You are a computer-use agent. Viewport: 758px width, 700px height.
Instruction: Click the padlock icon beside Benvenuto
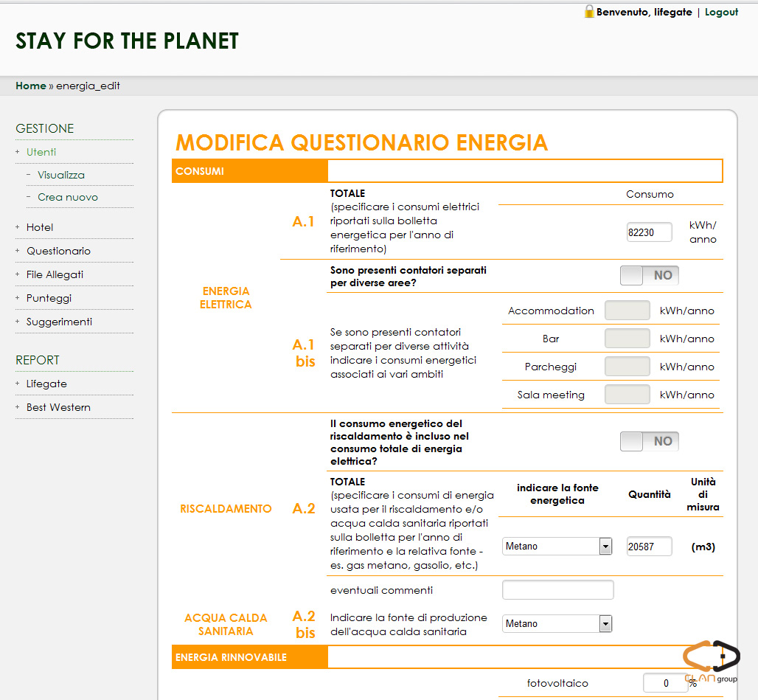tap(589, 11)
